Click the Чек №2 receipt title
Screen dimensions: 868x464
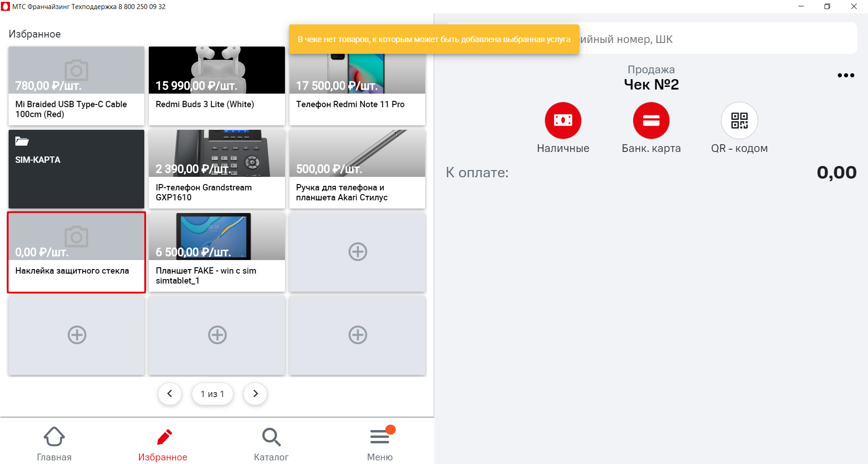click(x=651, y=85)
